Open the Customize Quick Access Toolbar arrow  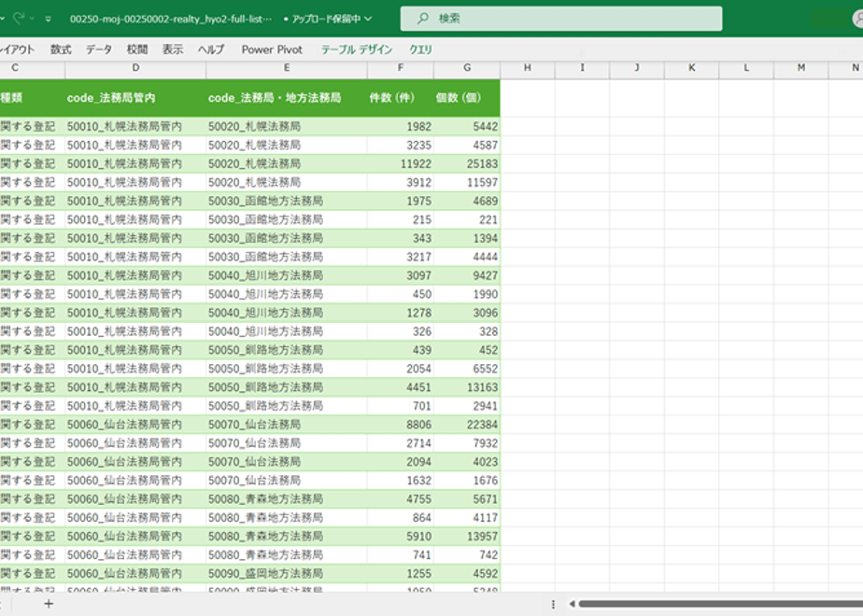click(49, 20)
